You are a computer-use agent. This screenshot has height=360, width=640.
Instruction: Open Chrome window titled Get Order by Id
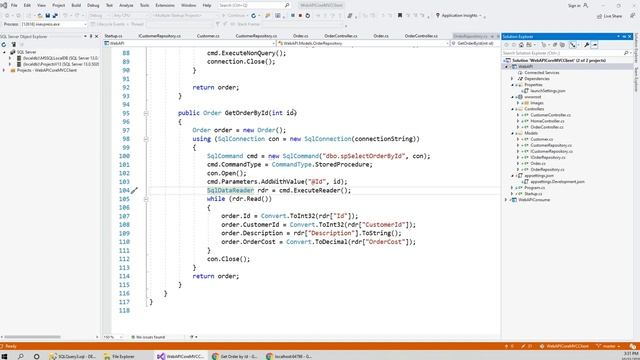coord(235,356)
